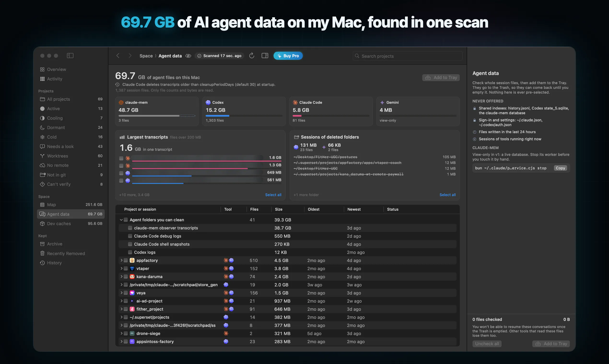Screen dimensions: 609x364
Task: Click the Claude Code 5.8 GB usage bar
Action: (x=331, y=116)
